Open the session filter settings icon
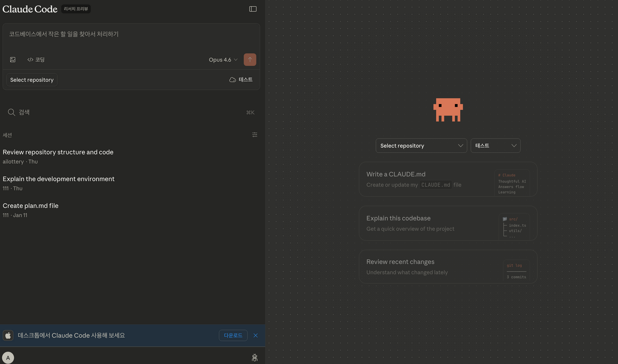 coord(255,134)
